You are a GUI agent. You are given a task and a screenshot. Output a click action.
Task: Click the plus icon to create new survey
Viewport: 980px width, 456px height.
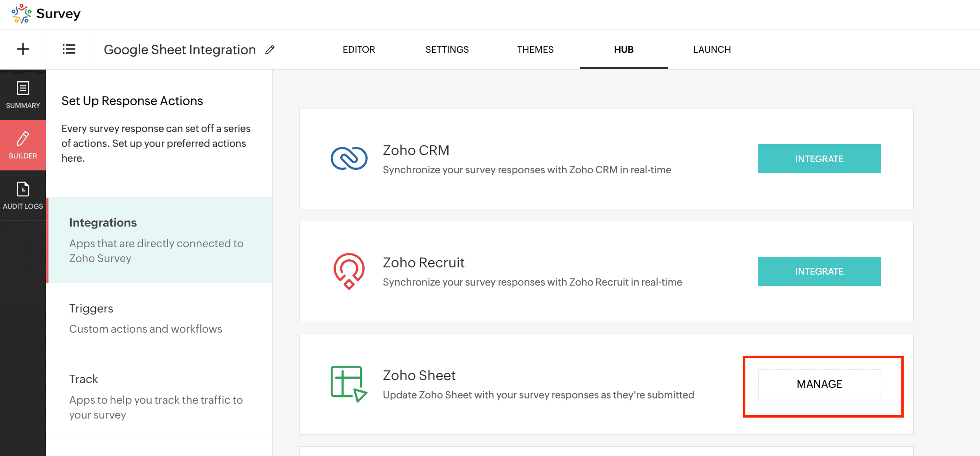[x=23, y=49]
